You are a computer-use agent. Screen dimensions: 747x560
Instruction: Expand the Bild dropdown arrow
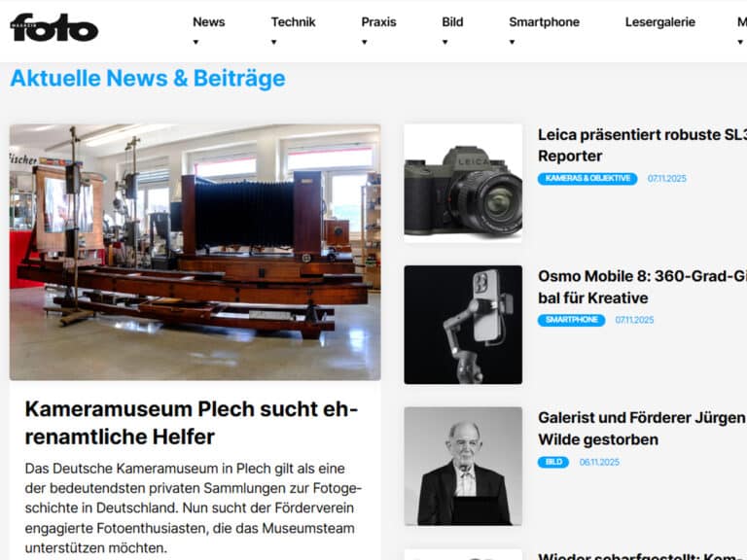(x=445, y=42)
